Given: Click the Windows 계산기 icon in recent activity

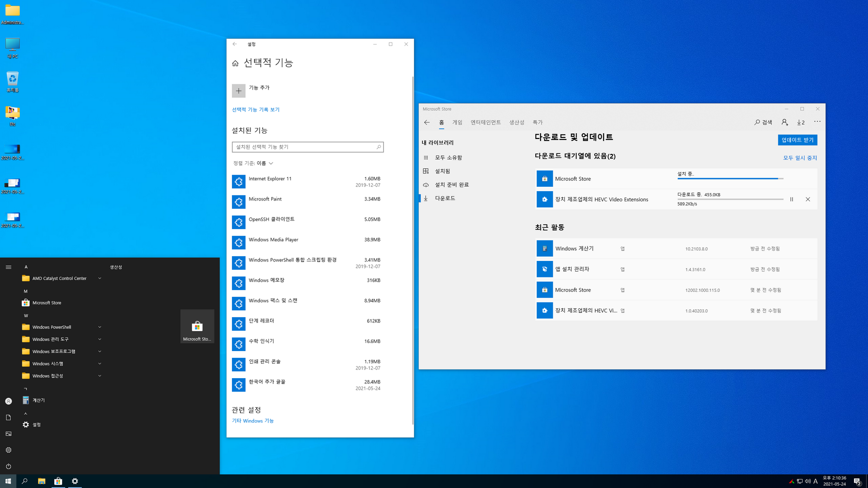Looking at the screenshot, I should pyautogui.click(x=544, y=248).
